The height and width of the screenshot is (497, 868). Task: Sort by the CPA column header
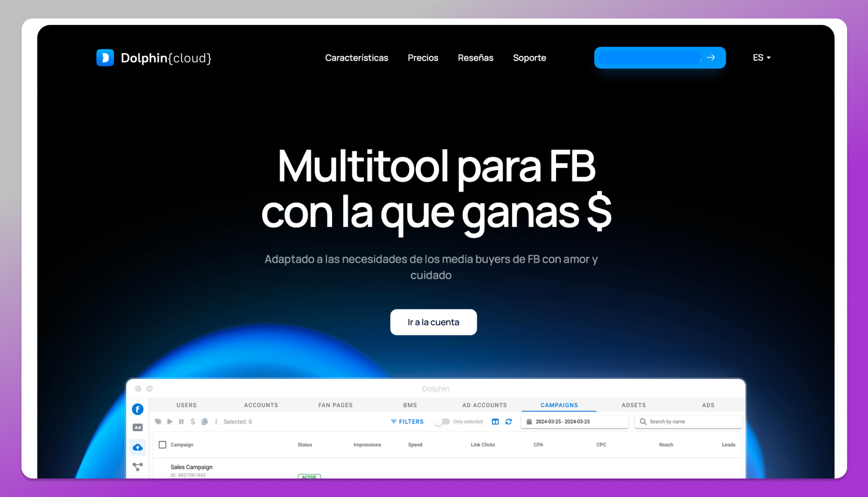pyautogui.click(x=539, y=445)
